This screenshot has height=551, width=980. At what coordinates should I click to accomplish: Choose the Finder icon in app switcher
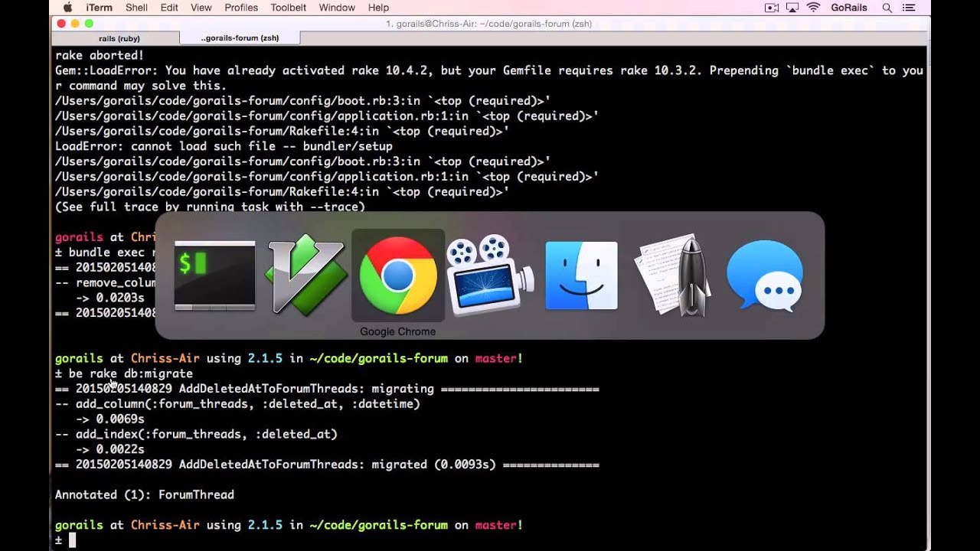click(x=582, y=275)
